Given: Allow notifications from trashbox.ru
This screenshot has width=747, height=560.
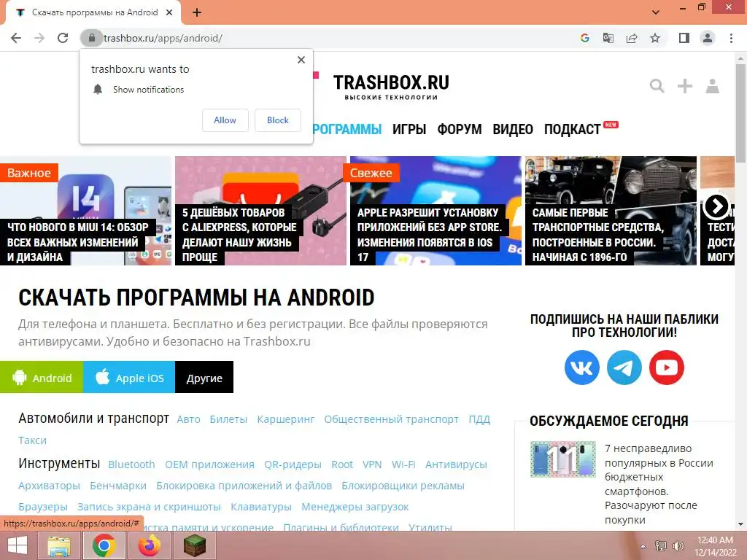Looking at the screenshot, I should [225, 120].
